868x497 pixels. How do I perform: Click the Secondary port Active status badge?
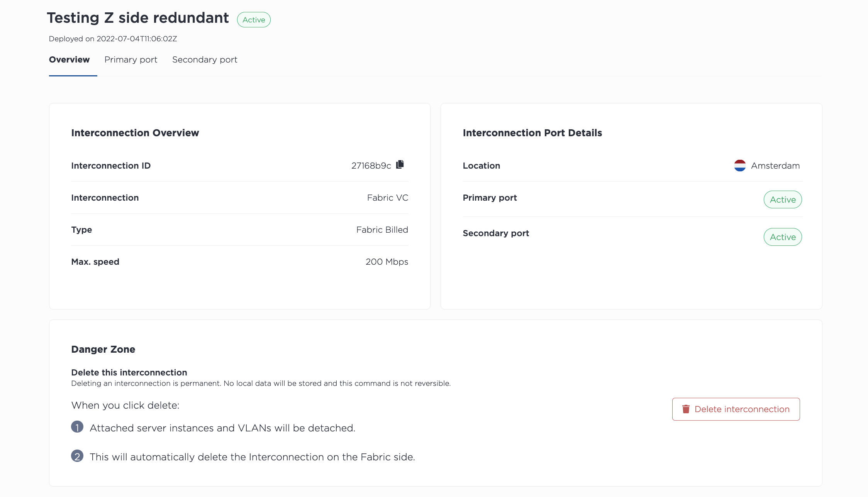click(783, 237)
